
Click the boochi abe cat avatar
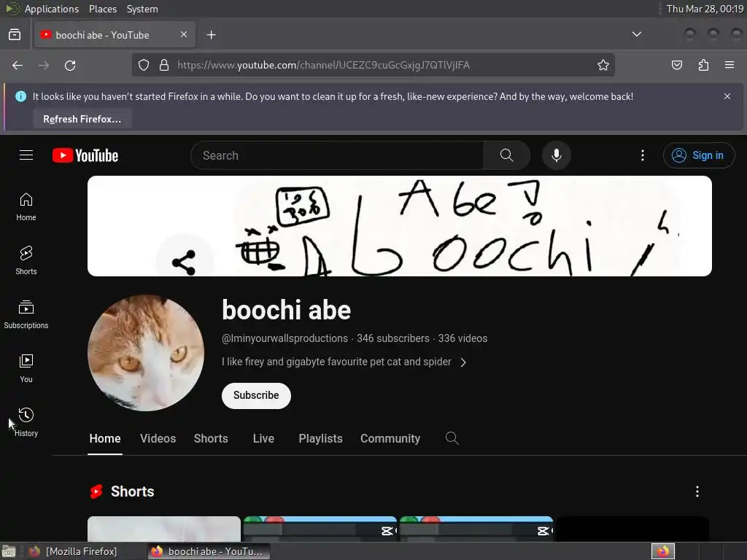[x=146, y=353]
